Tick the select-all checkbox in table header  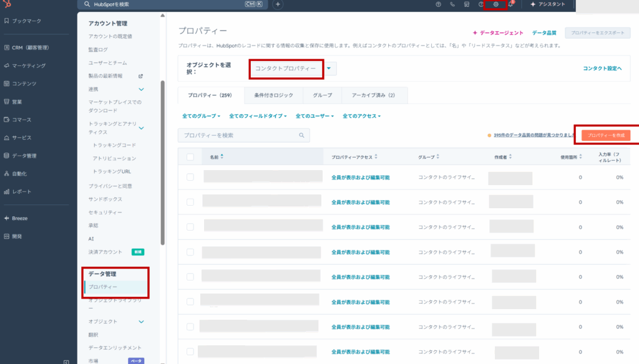(190, 157)
